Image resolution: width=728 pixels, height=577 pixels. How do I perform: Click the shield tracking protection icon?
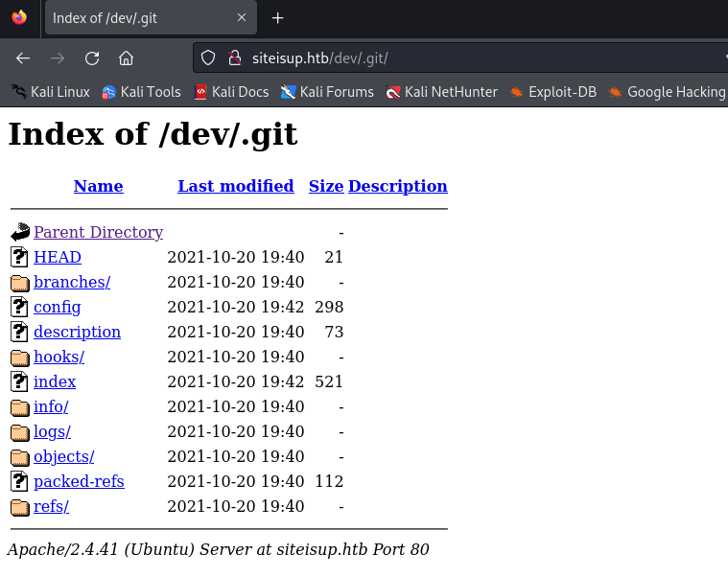(x=207, y=58)
